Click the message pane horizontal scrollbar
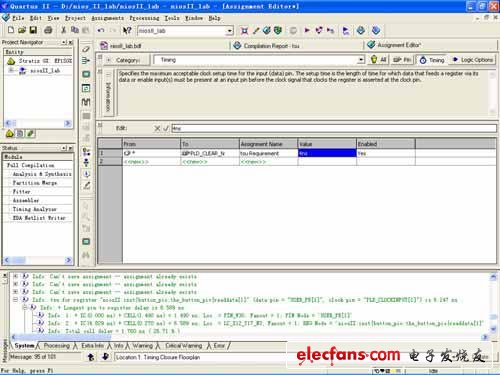 [248, 337]
